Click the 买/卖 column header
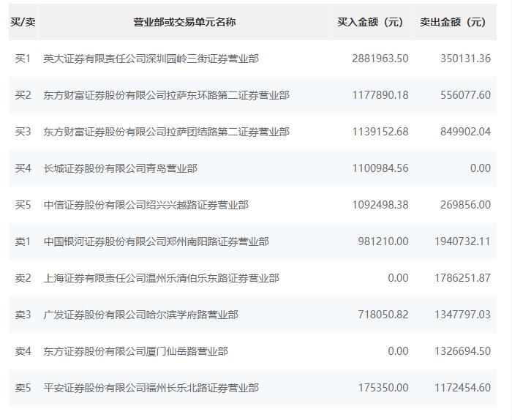 [23, 22]
